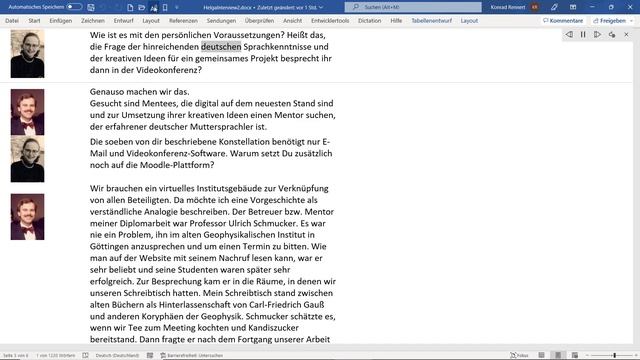Click the pen icon in the title bar
The image size is (640, 360).
point(554,7)
